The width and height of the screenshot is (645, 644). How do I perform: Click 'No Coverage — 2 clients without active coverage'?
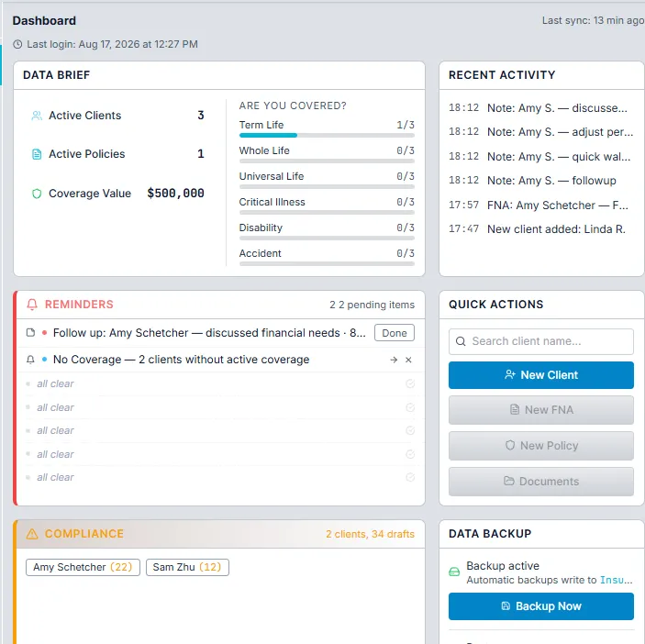point(181,360)
